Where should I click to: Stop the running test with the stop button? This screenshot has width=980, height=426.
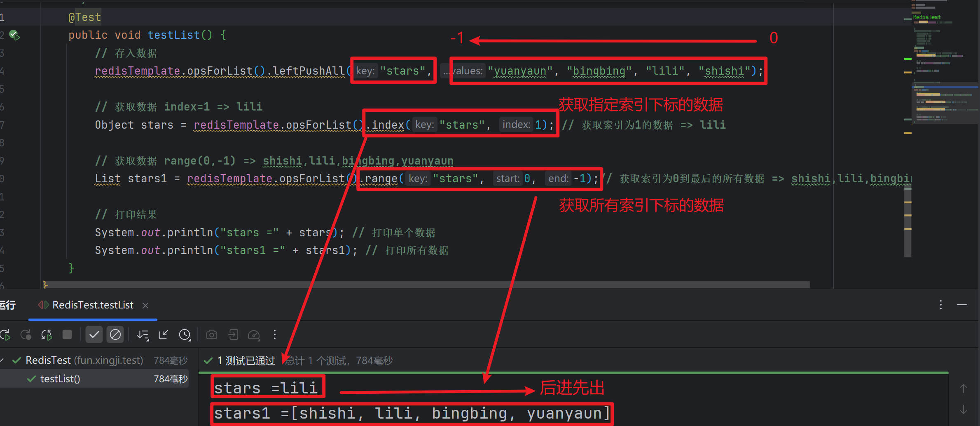pos(67,334)
